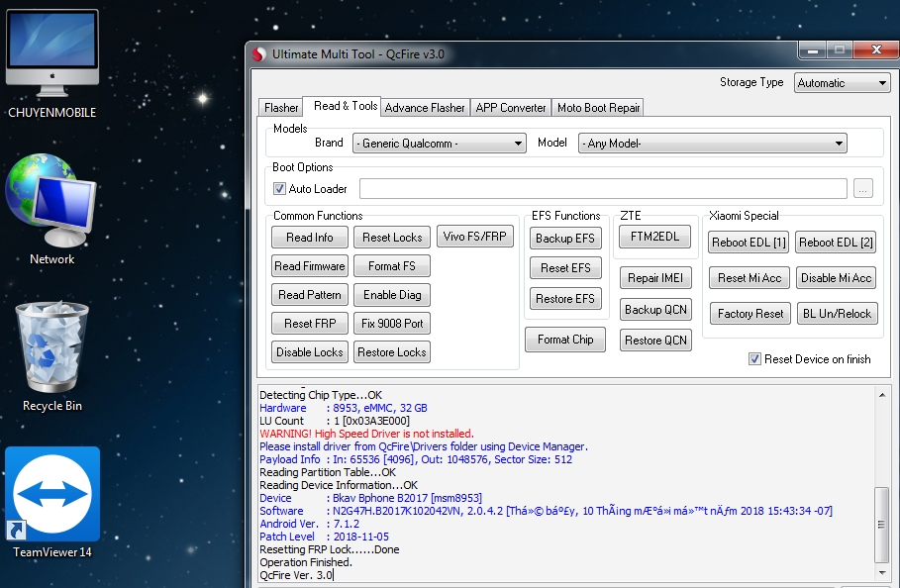The image size is (900, 588).
Task: Click the Read Info button
Action: 310,238
